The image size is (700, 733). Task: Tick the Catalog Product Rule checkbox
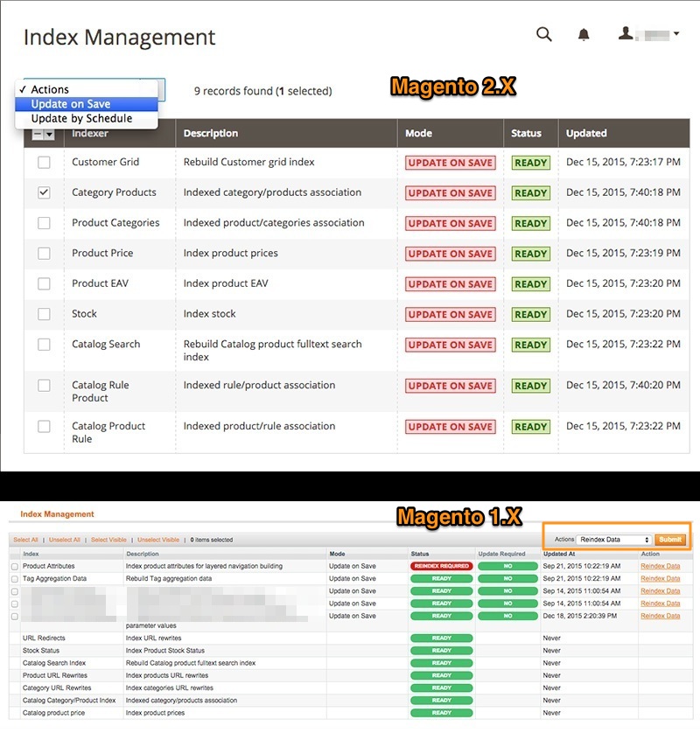pos(44,426)
